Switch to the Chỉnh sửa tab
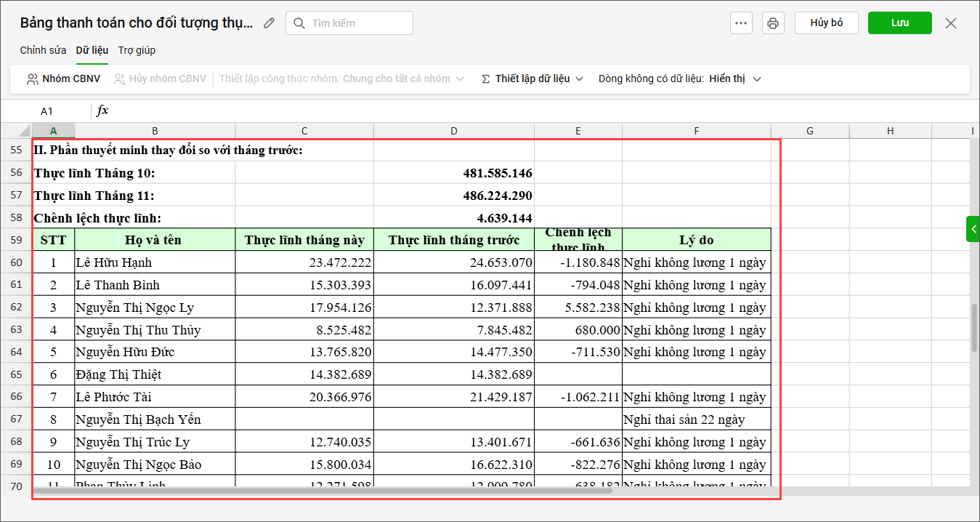980x522 pixels. (44, 50)
